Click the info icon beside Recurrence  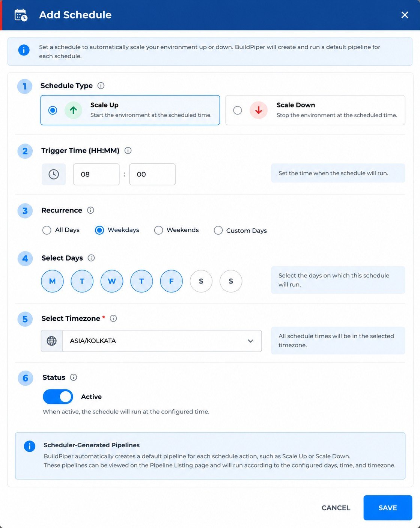click(x=90, y=210)
